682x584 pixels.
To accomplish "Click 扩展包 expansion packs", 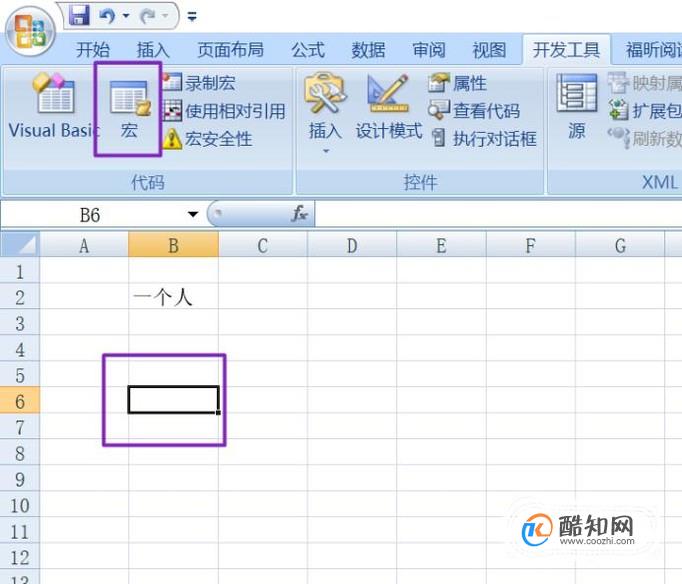I will [x=645, y=110].
